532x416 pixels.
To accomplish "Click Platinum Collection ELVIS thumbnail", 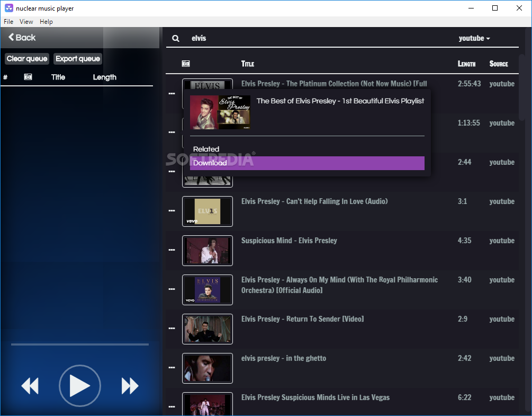I will pos(208,84).
